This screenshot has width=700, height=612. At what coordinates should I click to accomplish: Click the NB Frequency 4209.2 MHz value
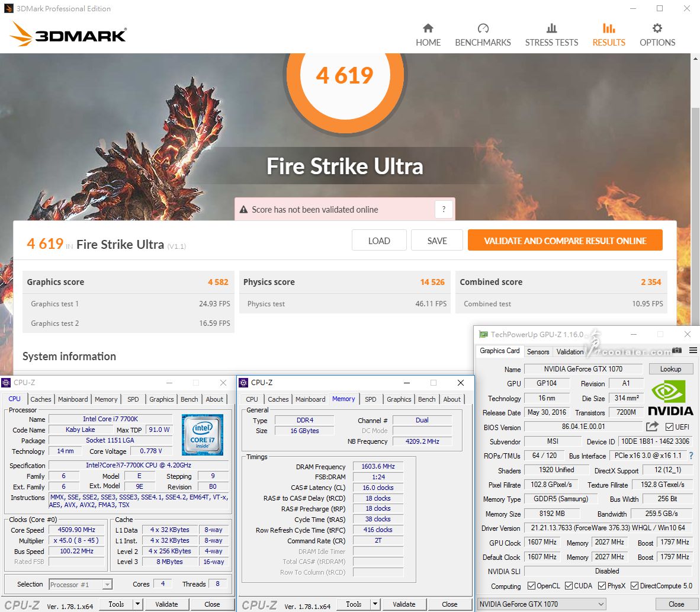422,441
